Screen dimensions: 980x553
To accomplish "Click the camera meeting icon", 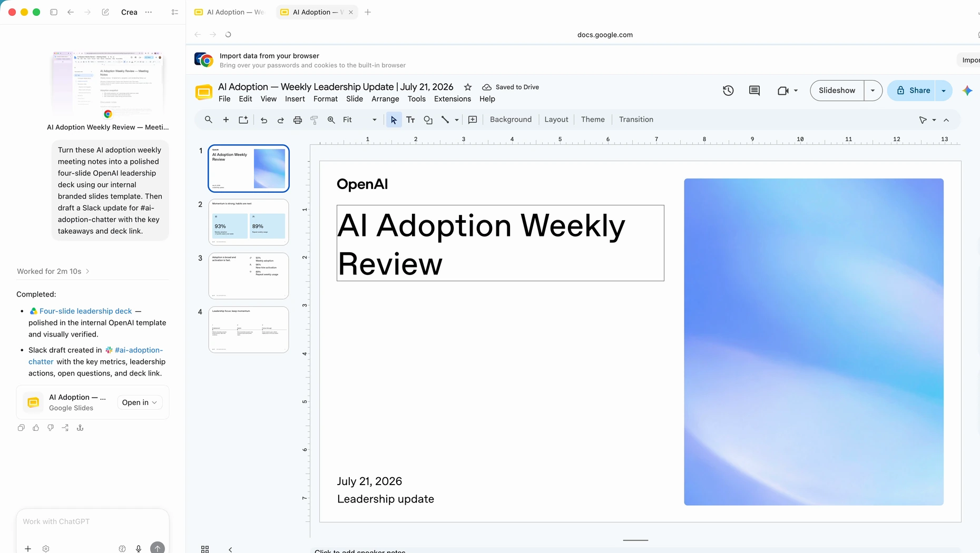I will click(x=783, y=91).
